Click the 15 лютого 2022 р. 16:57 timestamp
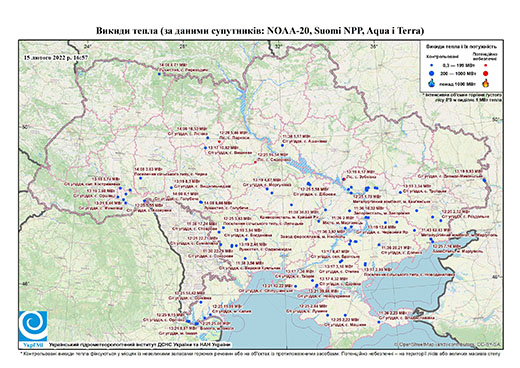The width and height of the screenshot is (520, 368). pyautogui.click(x=56, y=57)
